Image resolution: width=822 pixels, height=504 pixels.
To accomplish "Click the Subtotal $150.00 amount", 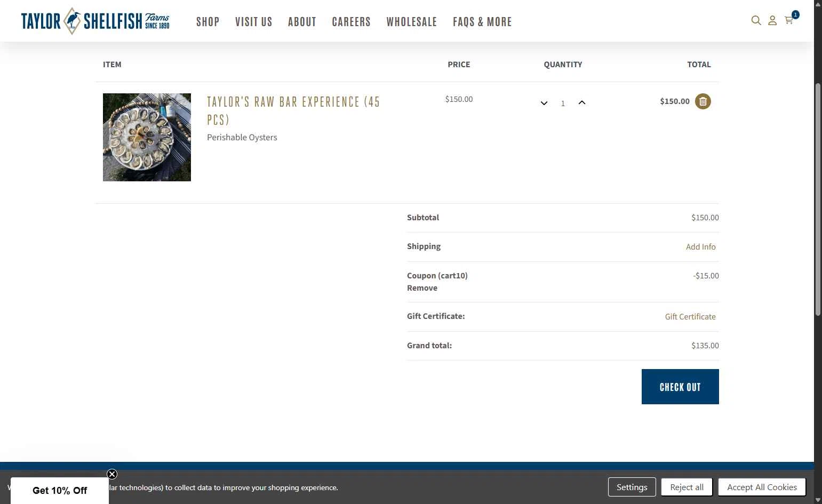I will pyautogui.click(x=705, y=218).
